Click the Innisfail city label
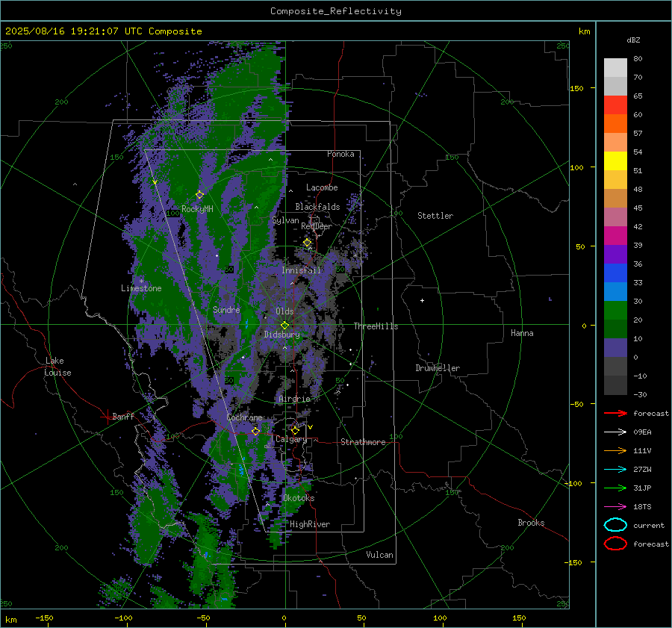672x628 pixels. pos(301,270)
